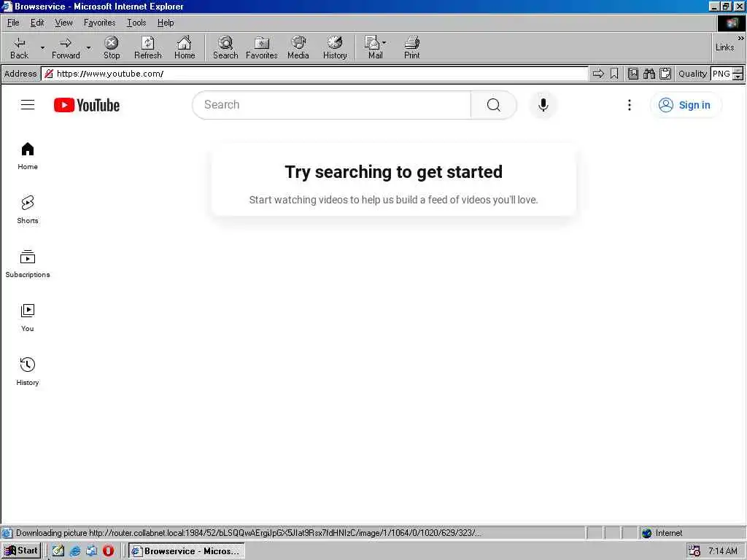The image size is (747, 560).
Task: Click the clipboard icon near Quality
Action: [665, 74]
